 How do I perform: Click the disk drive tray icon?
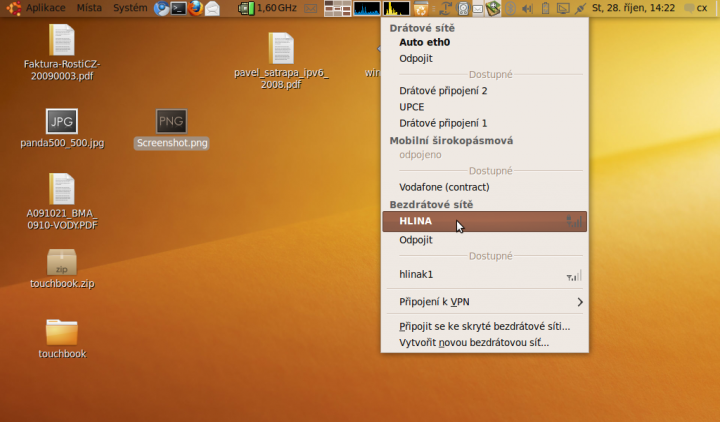[463, 8]
